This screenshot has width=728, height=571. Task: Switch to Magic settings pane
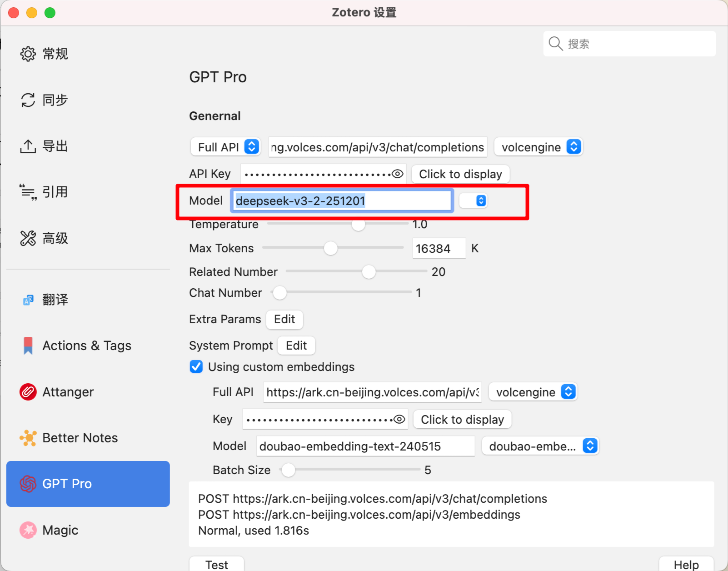click(88, 530)
